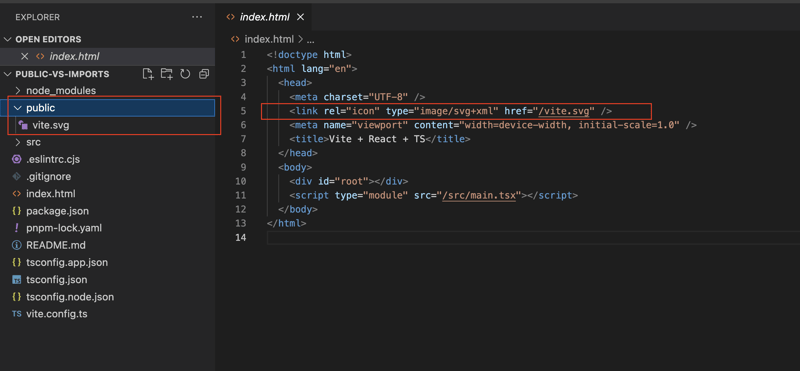Click the pnpm-lock.yaml exclamation icon

point(16,228)
